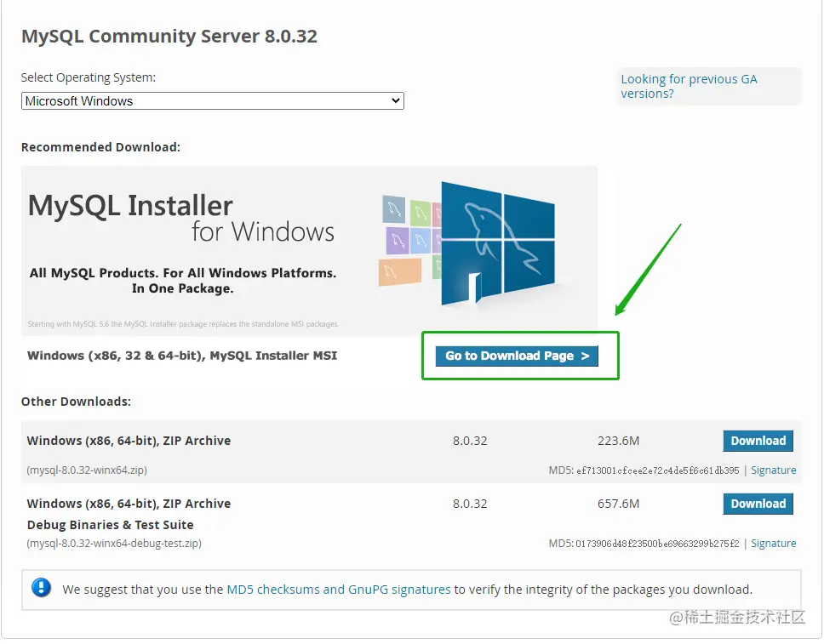This screenshot has height=644, width=824.
Task: Click the blue exclamation info icon
Action: click(41, 588)
